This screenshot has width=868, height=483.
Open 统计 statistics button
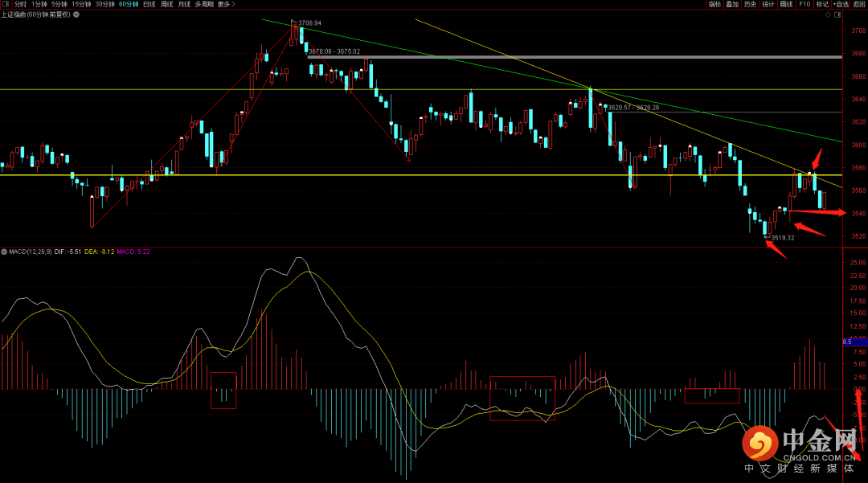point(768,4)
